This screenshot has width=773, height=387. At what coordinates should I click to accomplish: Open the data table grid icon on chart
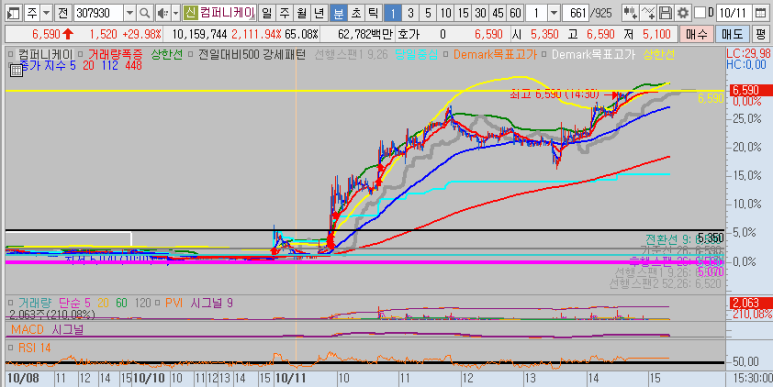[16, 71]
